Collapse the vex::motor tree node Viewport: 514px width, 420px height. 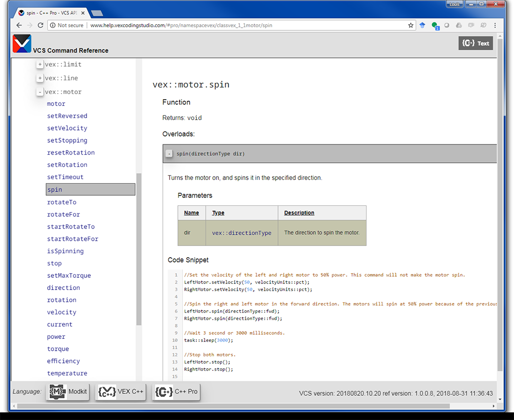coord(40,92)
